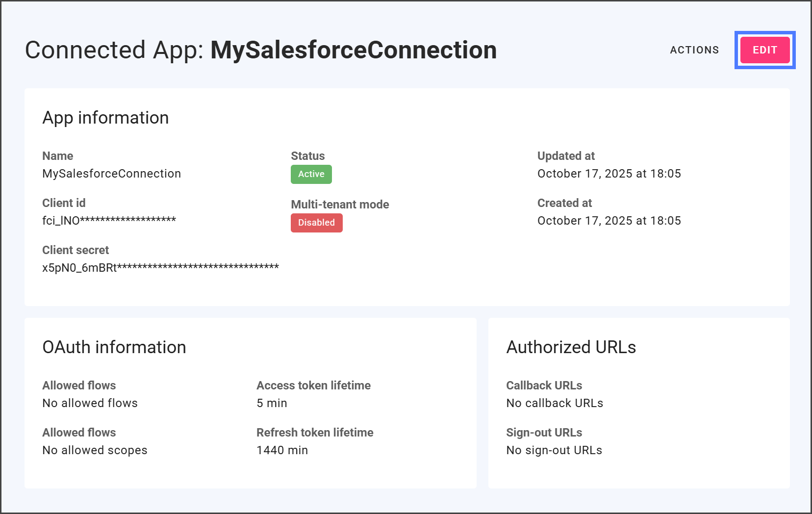
Task: Click the OAuth information heading
Action: (114, 347)
